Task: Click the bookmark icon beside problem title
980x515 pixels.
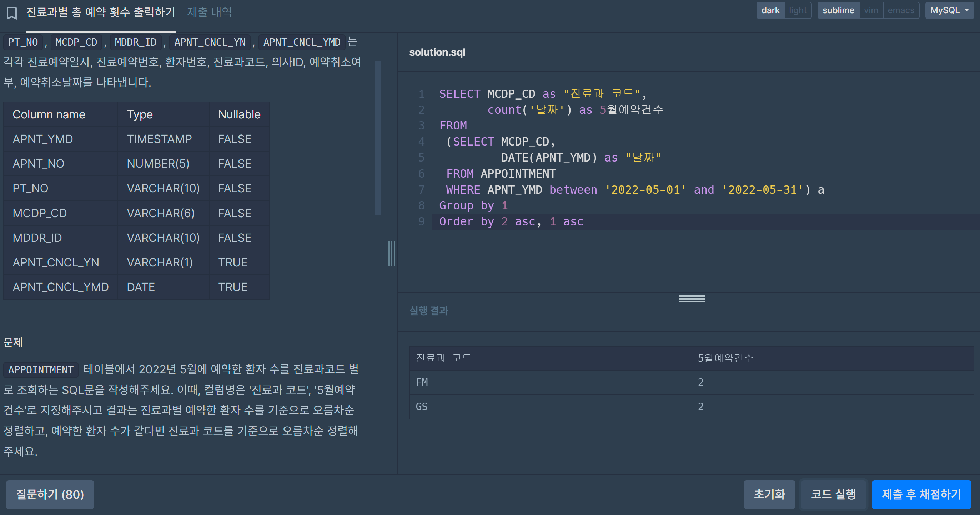Action: (12, 13)
